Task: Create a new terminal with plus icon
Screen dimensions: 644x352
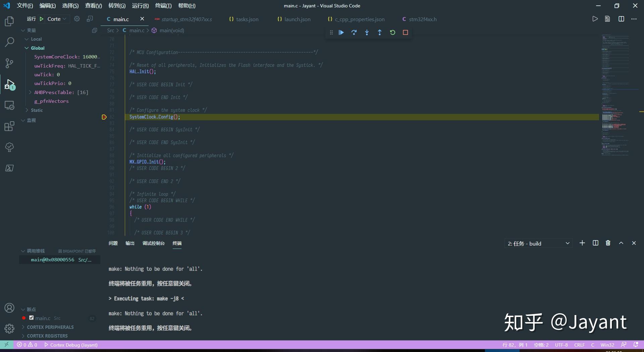Action: 582,243
